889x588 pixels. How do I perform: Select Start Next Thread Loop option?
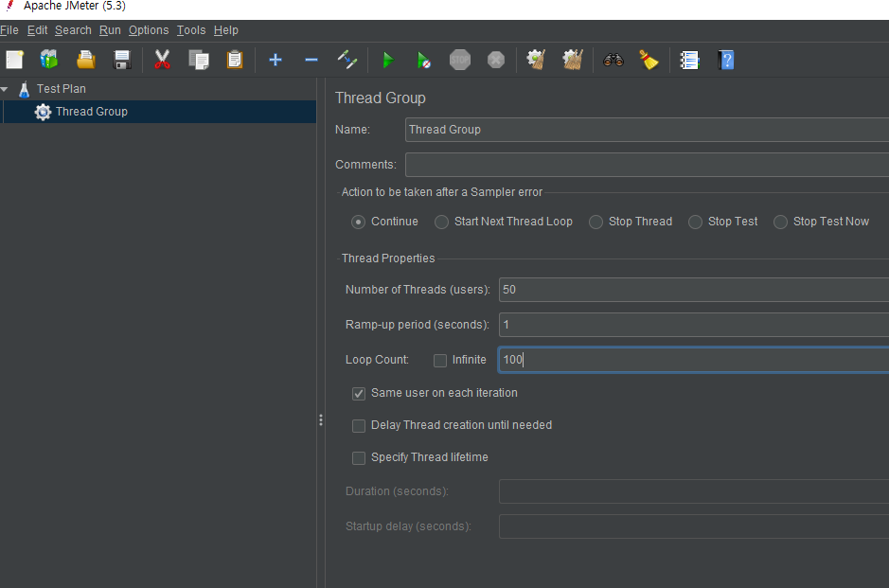click(x=441, y=222)
